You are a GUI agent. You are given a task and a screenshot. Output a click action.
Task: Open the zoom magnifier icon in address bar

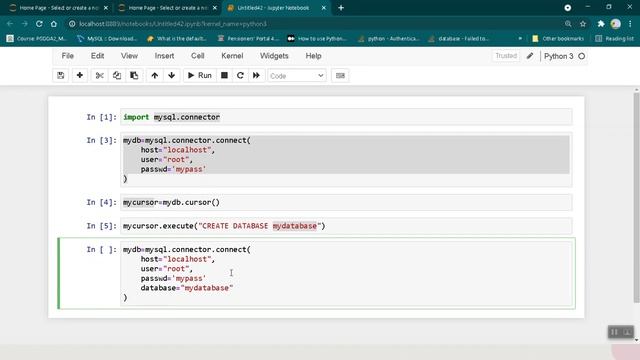pyautogui.click(x=568, y=24)
